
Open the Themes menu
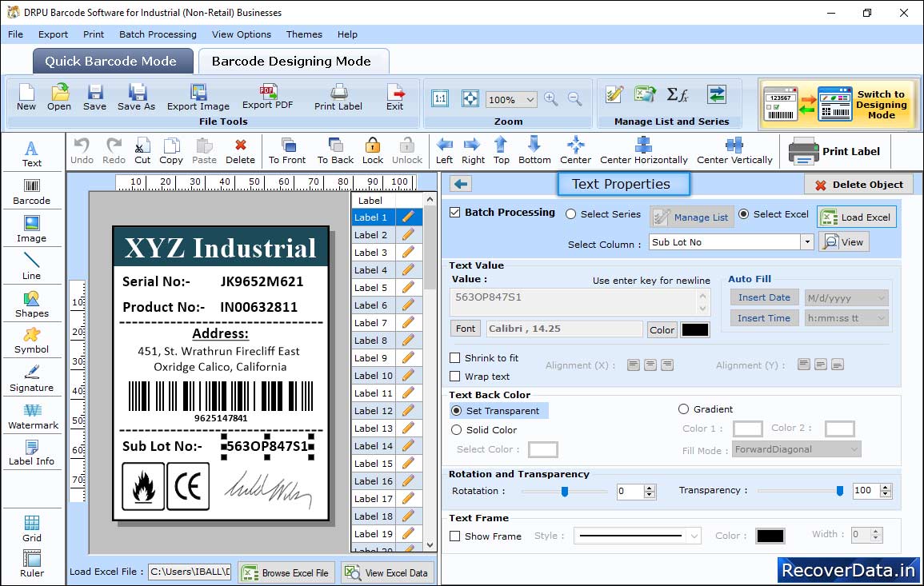[304, 34]
